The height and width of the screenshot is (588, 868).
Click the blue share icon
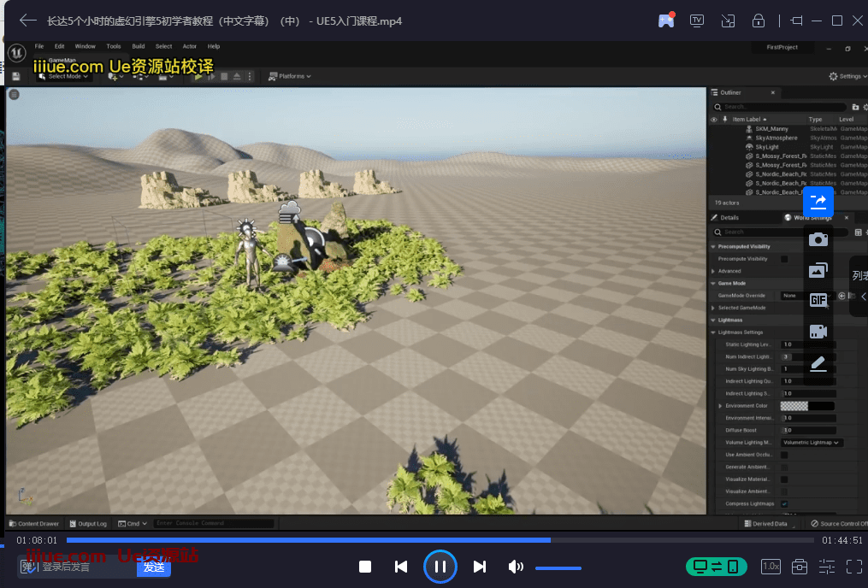pyautogui.click(x=818, y=201)
